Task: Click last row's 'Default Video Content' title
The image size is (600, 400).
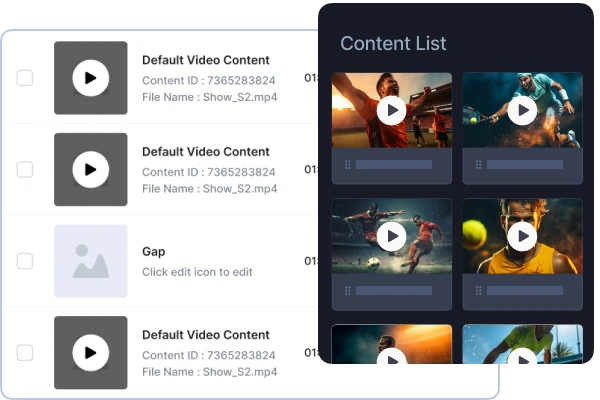Action: coord(206,335)
